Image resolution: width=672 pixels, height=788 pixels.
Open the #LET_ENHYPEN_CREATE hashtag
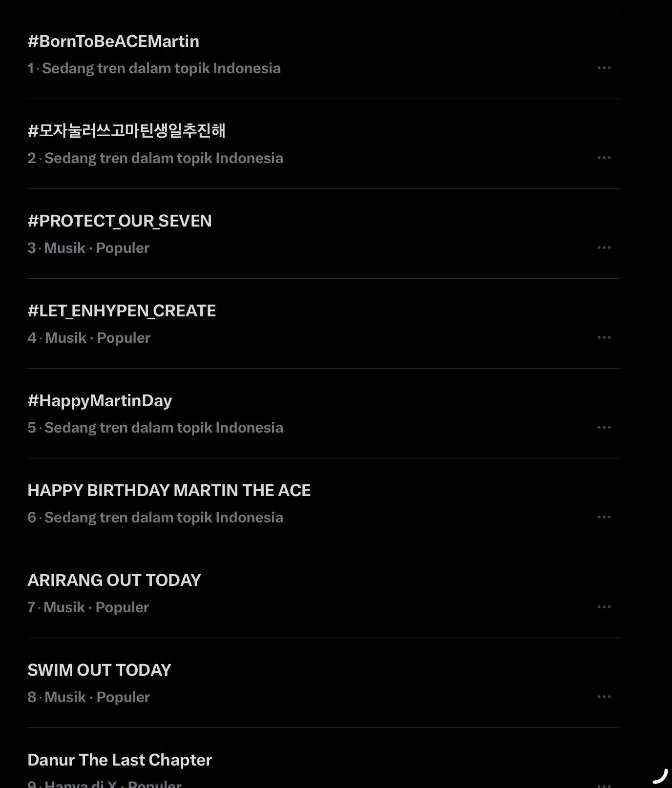point(122,311)
